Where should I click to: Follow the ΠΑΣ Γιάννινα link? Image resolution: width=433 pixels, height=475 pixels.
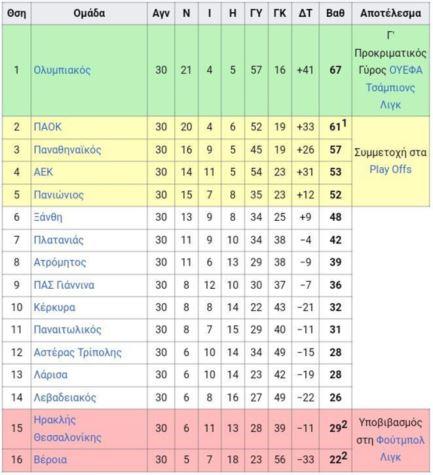point(64,285)
